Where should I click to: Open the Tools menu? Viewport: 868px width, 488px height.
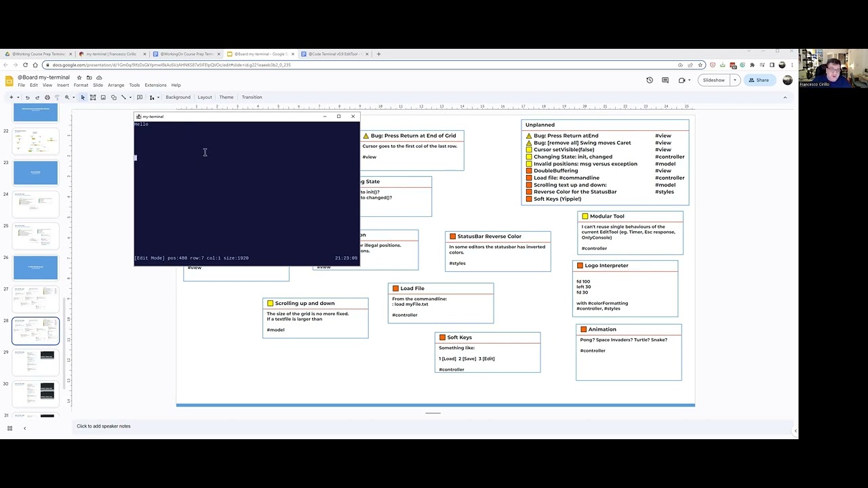pos(134,85)
